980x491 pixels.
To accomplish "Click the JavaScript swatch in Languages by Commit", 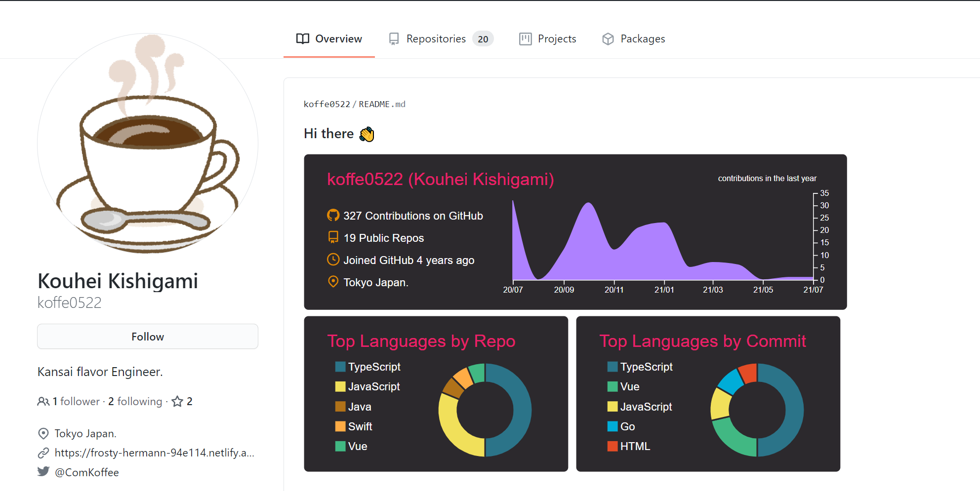I will tap(612, 407).
